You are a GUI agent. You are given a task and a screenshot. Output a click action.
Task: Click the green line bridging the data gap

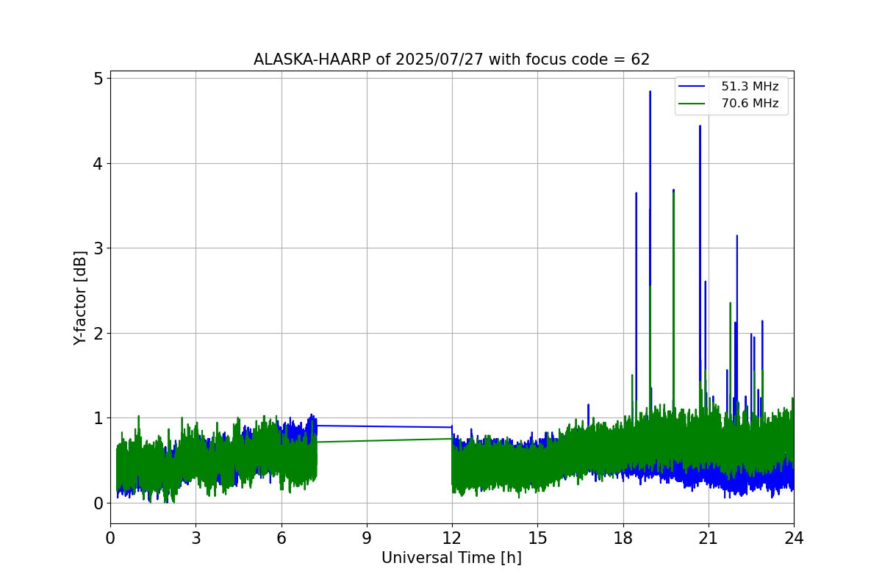pyautogui.click(x=384, y=440)
